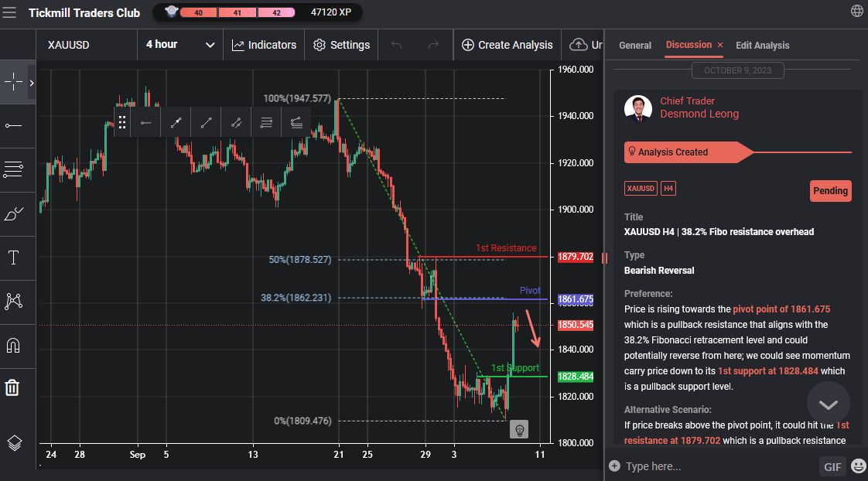
Task: Click 'pivot point of 1861.675' highlighted text
Action: [x=781, y=309]
